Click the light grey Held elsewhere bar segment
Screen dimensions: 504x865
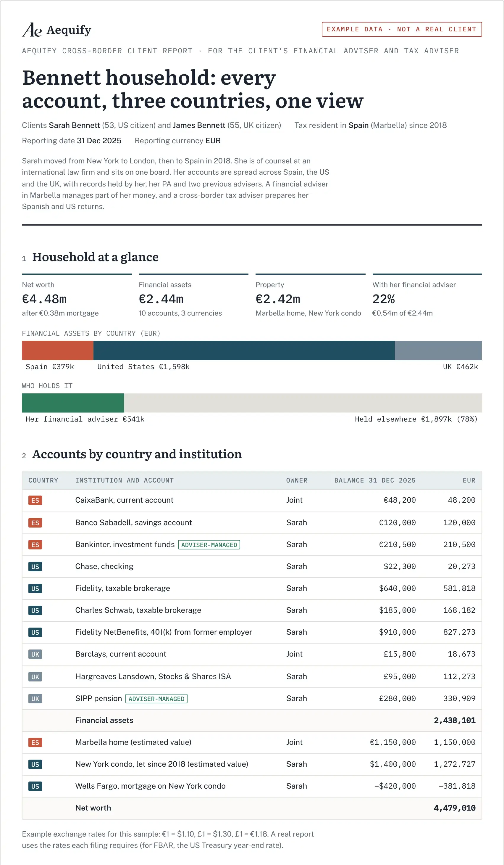303,403
